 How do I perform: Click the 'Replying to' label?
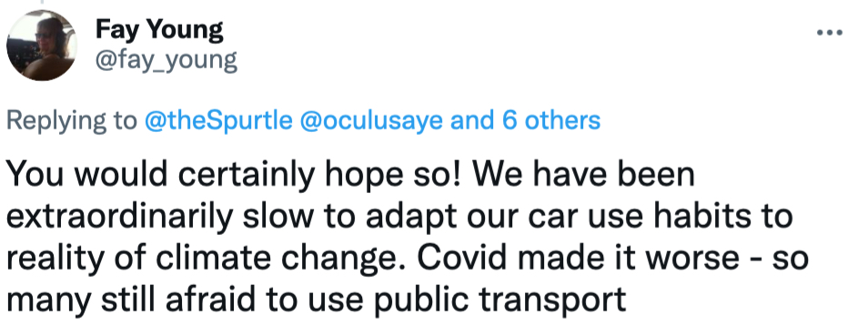(x=71, y=121)
